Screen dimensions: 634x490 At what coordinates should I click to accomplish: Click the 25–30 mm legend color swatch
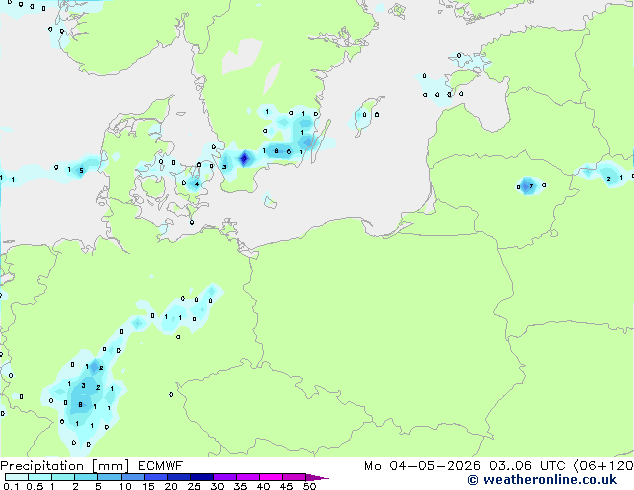[201, 477]
